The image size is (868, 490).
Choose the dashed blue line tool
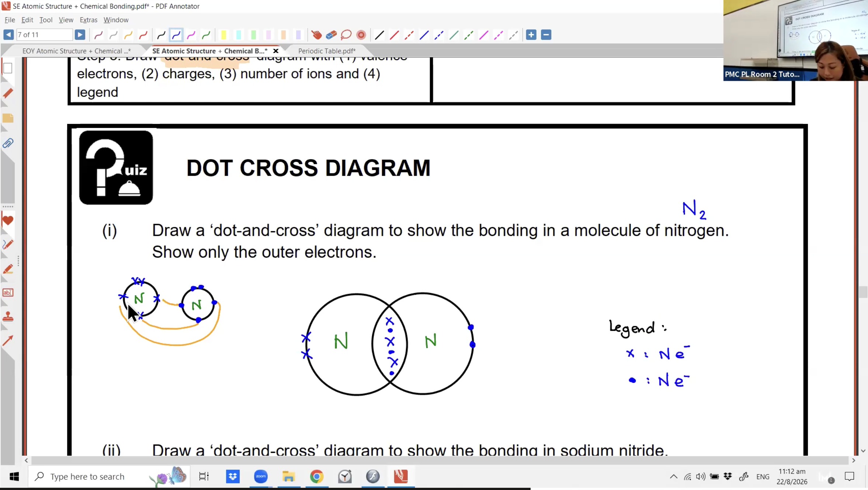coord(439,35)
